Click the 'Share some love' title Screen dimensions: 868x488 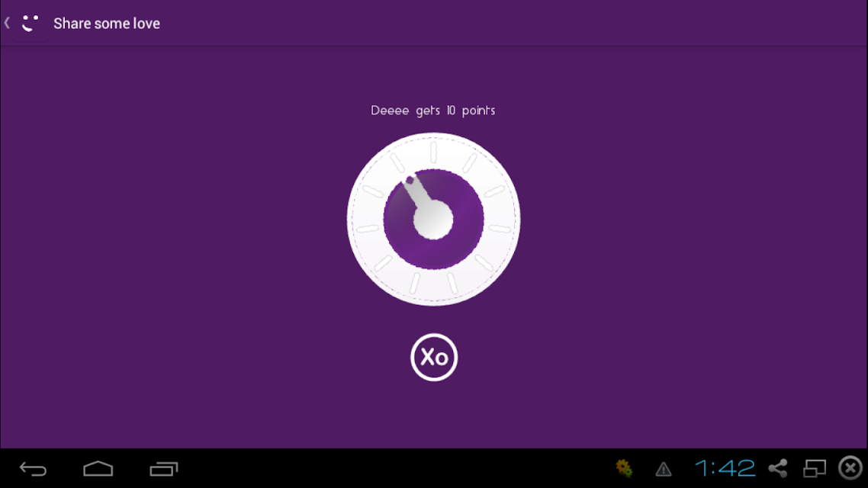(x=107, y=23)
